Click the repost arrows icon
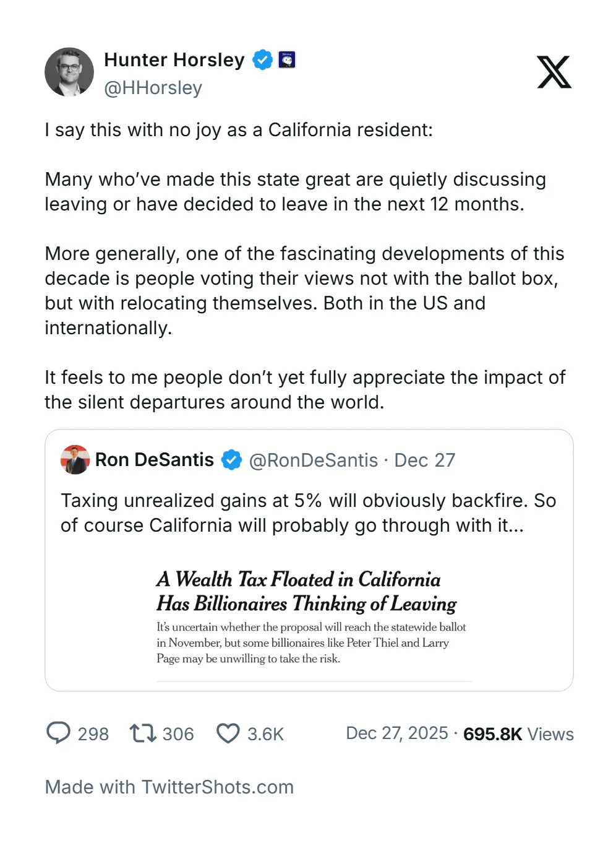Screen dimensions: 616x843 click(143, 733)
